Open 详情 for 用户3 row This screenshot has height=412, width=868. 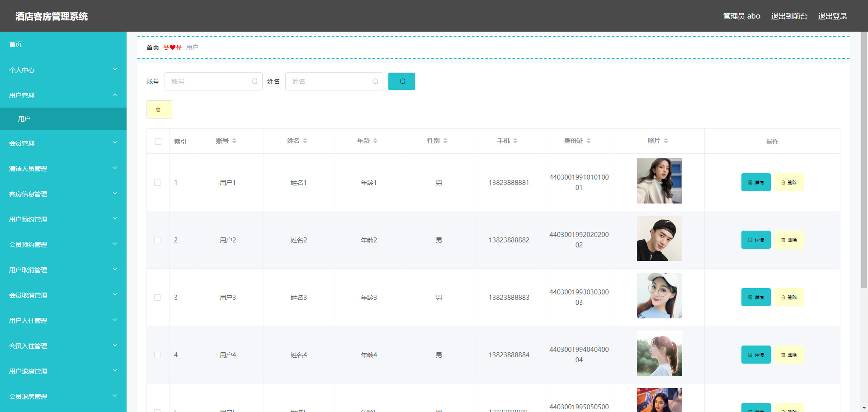pyautogui.click(x=756, y=297)
